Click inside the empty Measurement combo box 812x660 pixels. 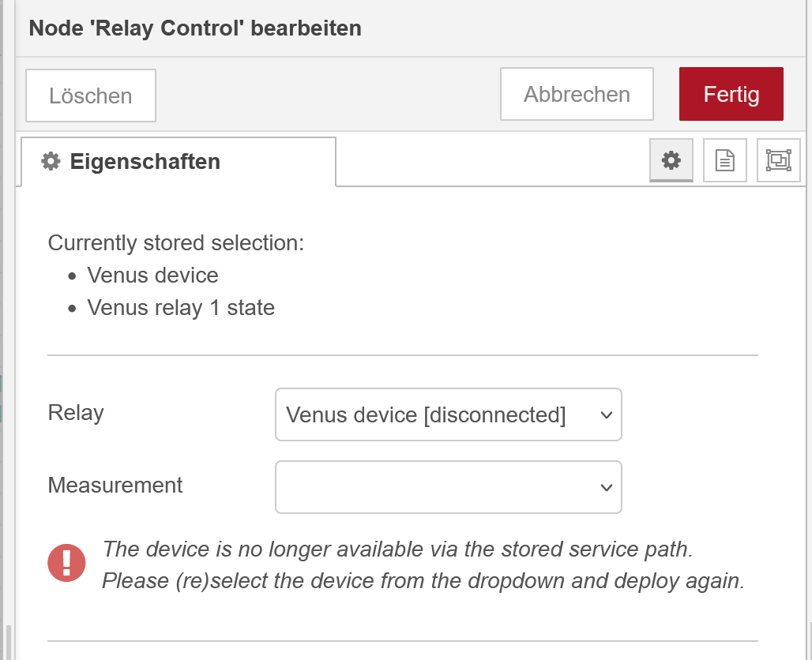click(434, 487)
